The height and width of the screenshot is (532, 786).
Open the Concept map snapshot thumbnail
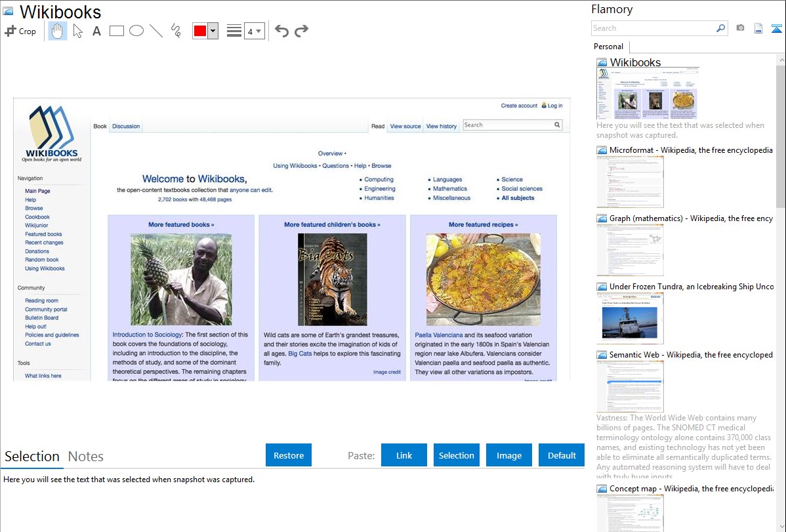tap(630, 513)
